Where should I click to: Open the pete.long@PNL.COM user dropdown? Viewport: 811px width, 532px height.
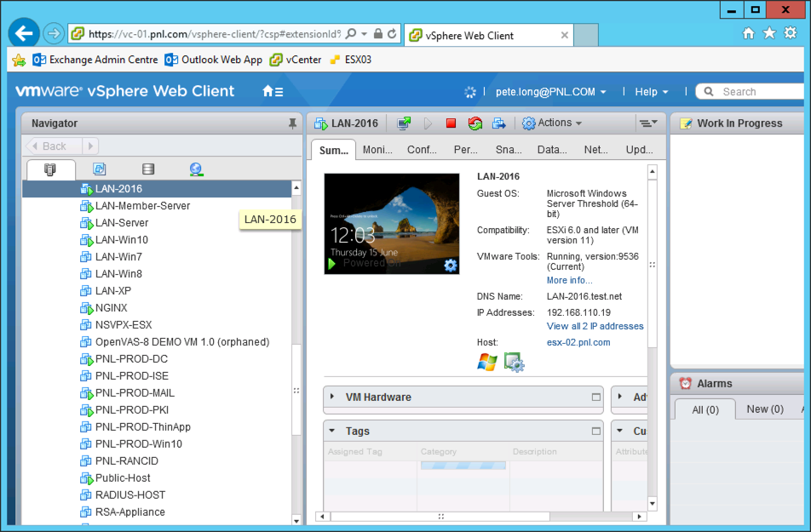pos(550,92)
